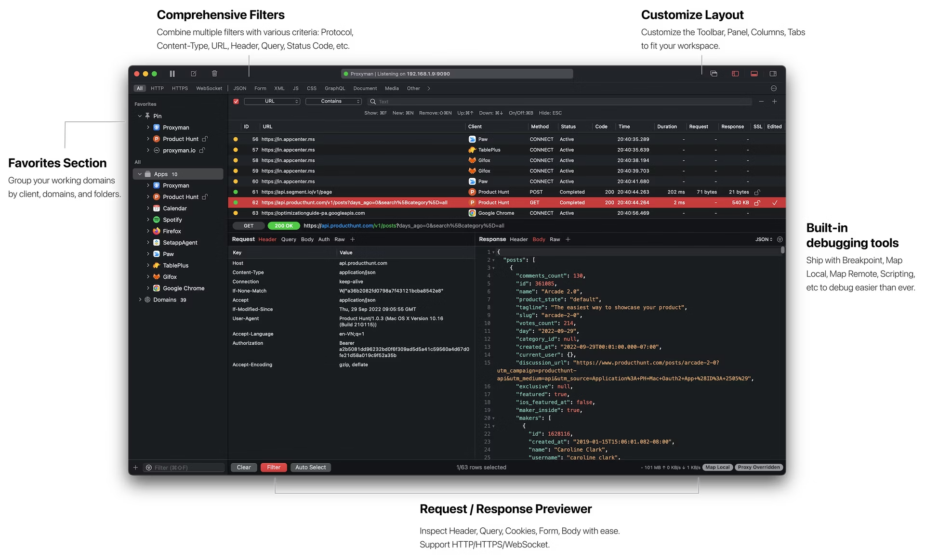The image size is (925, 560).
Task: Open the Query tab in Request panel
Action: coord(289,239)
